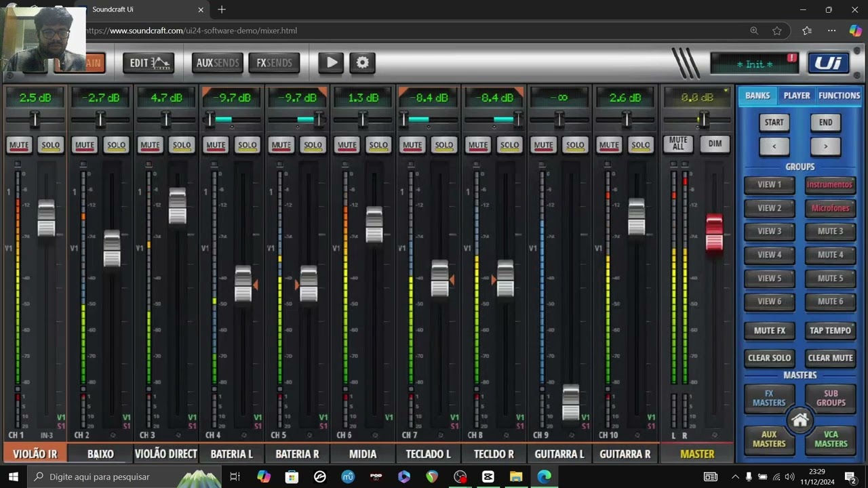This screenshot has width=868, height=488.
Task: Open the browser more options menu
Action: 831,30
